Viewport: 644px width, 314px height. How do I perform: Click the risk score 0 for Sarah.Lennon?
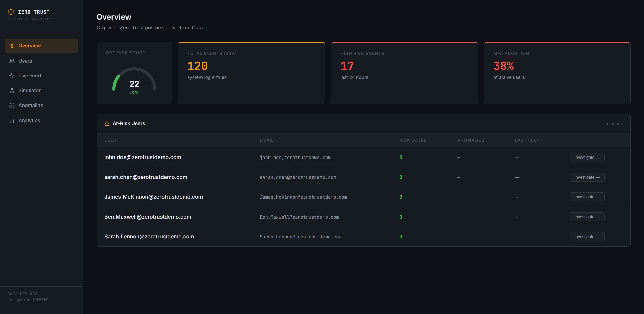point(401,237)
